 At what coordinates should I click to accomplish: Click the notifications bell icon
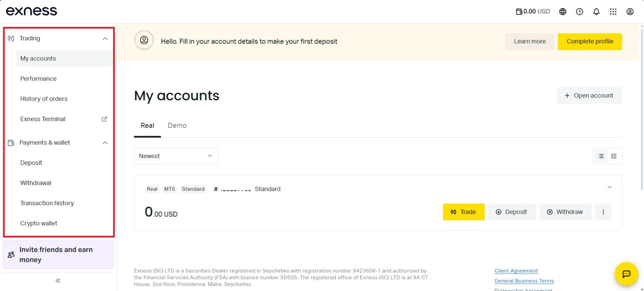596,11
